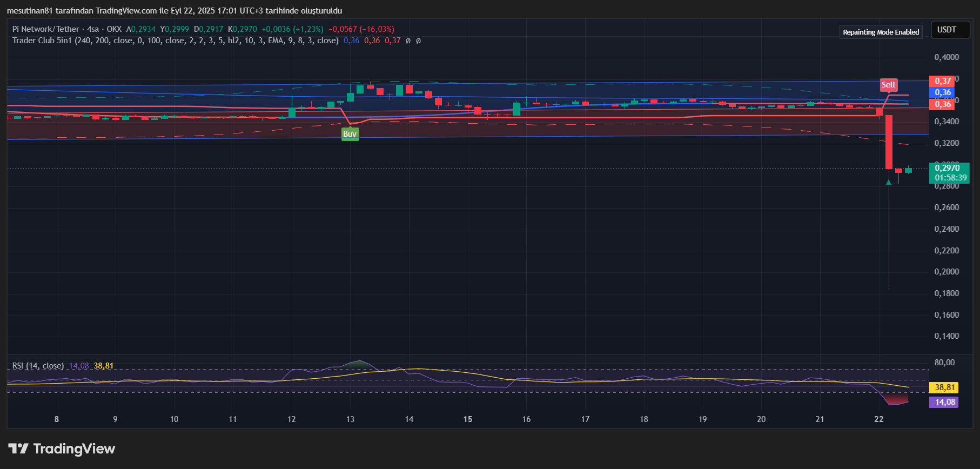980x469 pixels.
Task: Click the +0,0036 (+1,23%) change value
Action: click(292, 29)
